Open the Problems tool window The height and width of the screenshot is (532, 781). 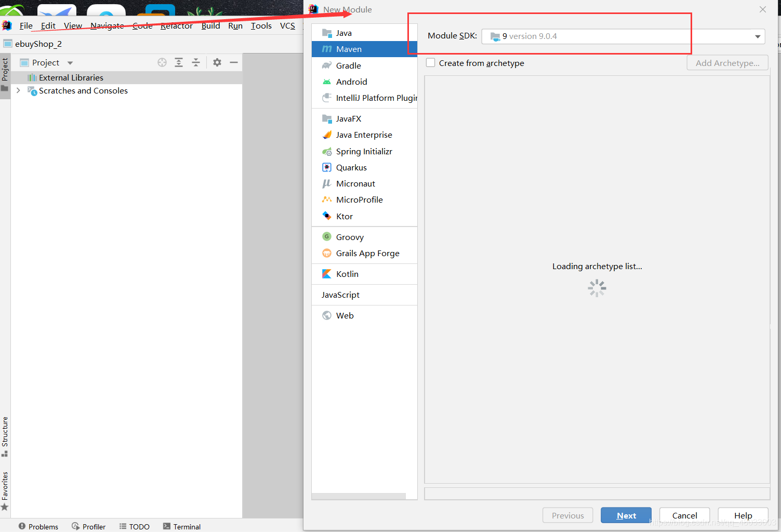pos(38,526)
